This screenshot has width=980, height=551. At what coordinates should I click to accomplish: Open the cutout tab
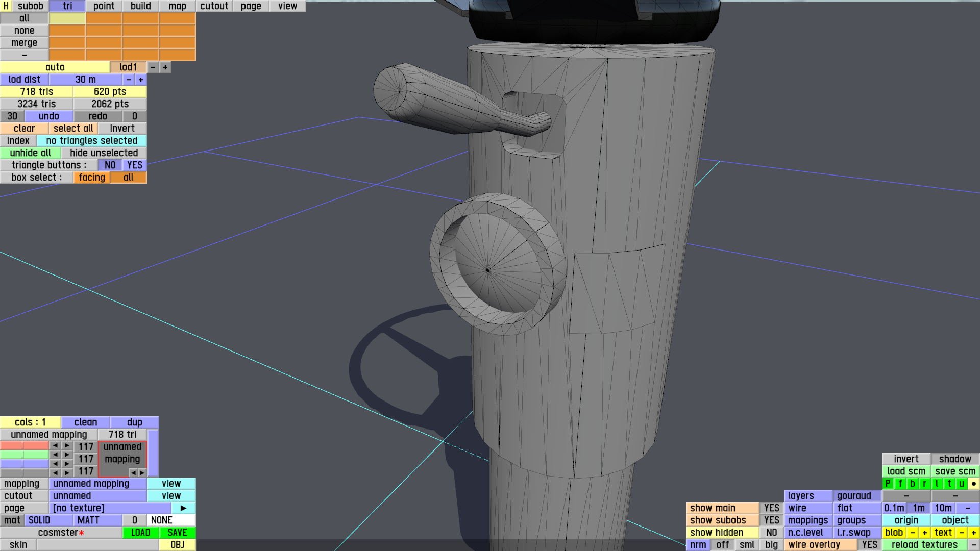tap(214, 6)
